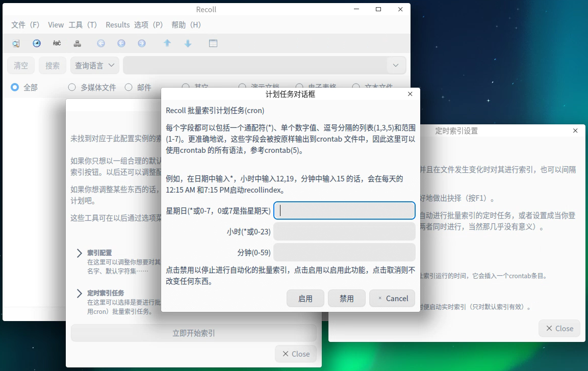588x371 pixels.
Task: Open the 工具 (T) menu
Action: [83, 25]
